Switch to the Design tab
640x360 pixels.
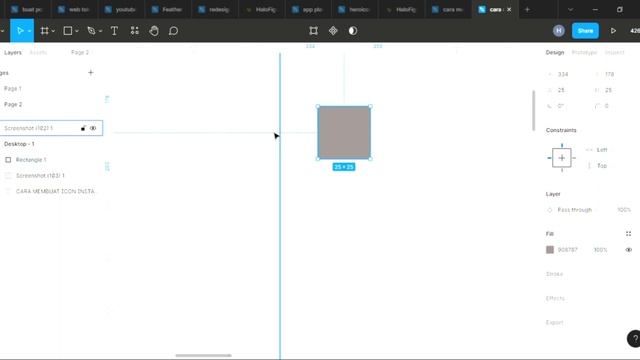555,53
